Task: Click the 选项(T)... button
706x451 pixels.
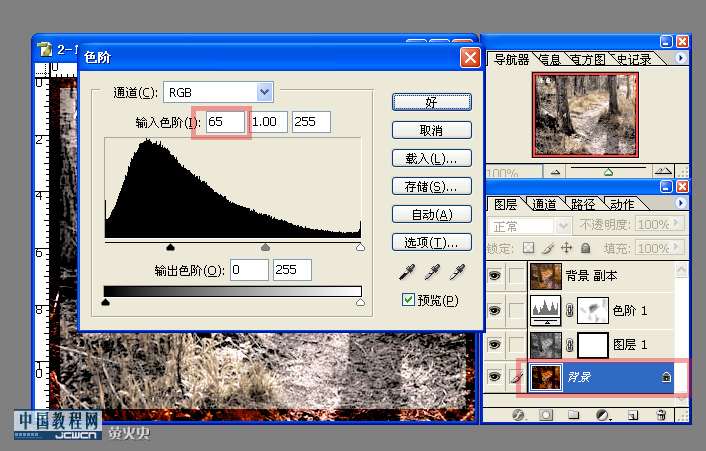Action: click(432, 242)
